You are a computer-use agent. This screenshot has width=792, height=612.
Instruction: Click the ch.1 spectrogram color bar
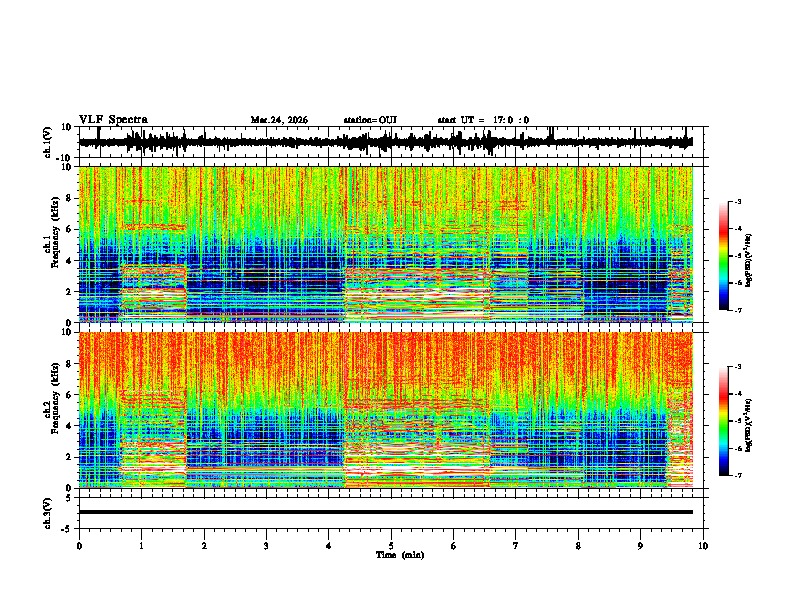[723, 256]
